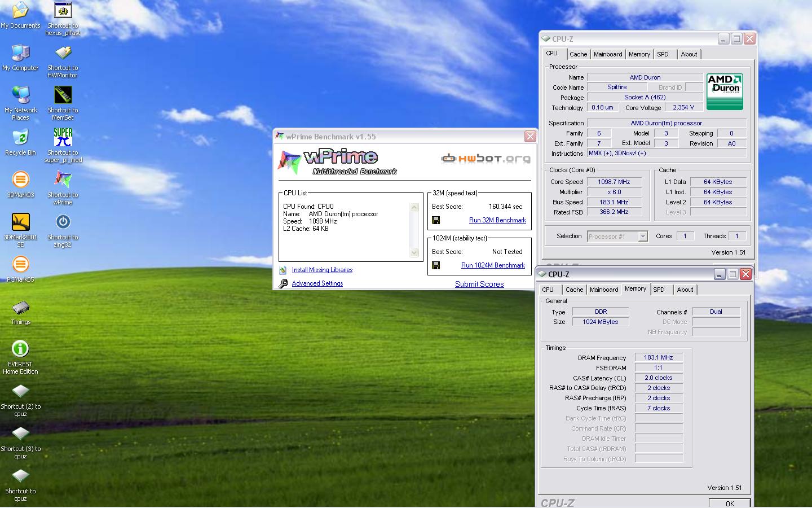Minimize the lower CPU-Z window

click(x=720, y=274)
